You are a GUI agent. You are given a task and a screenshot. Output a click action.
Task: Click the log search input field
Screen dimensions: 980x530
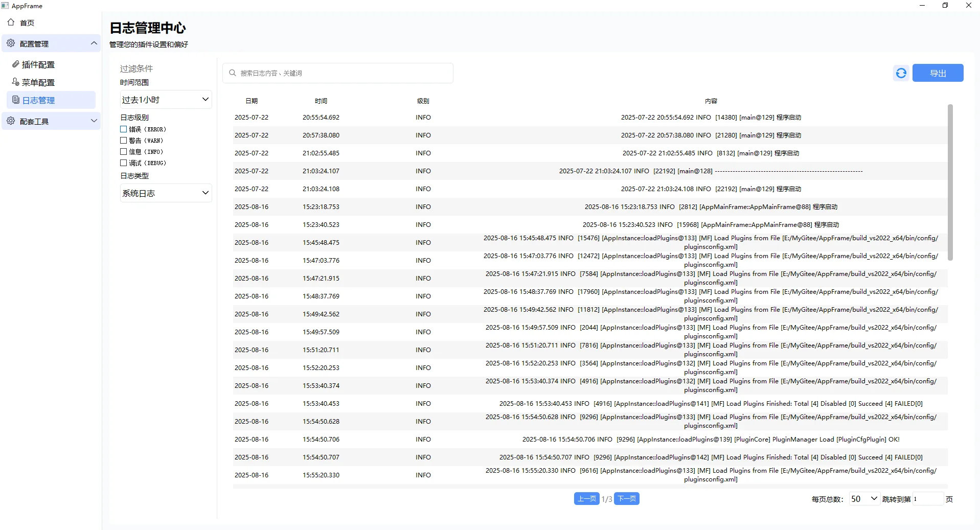pos(338,73)
